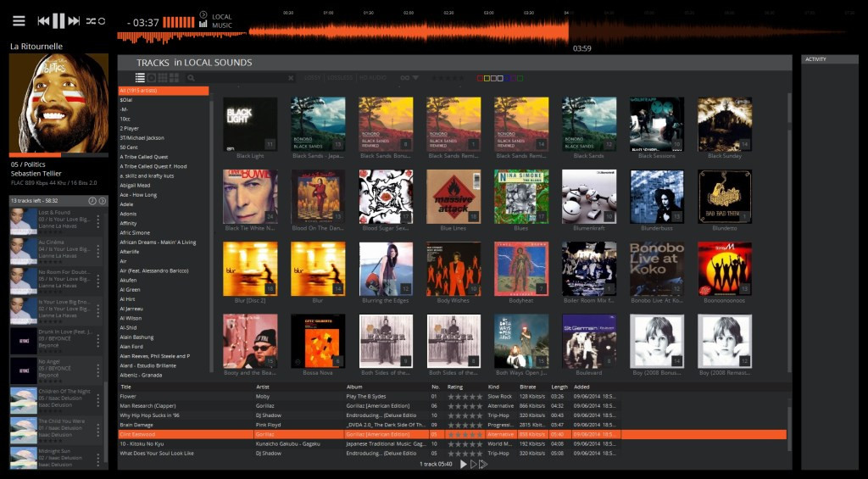This screenshot has width=868, height=479.
Task: Click the library search field
Action: point(241,78)
